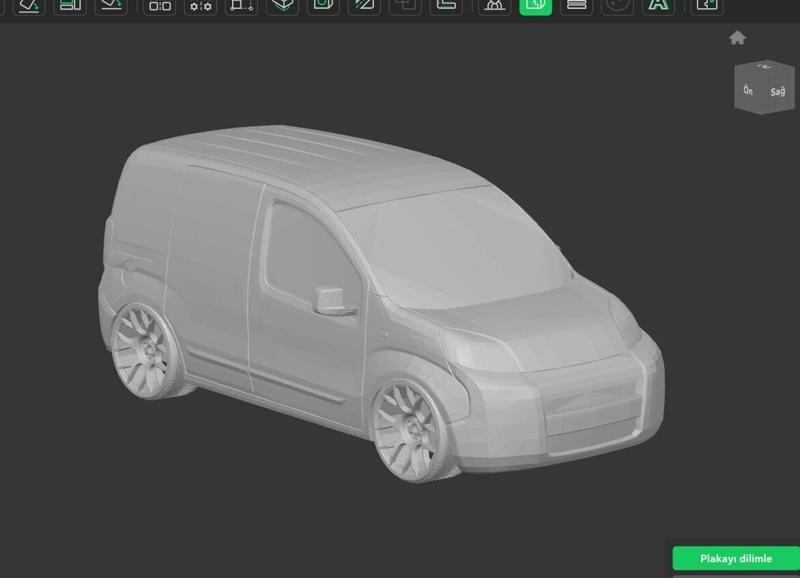Screen dimensions: 800x578
Task: Reset camera with the home view icon
Action: click(737, 38)
